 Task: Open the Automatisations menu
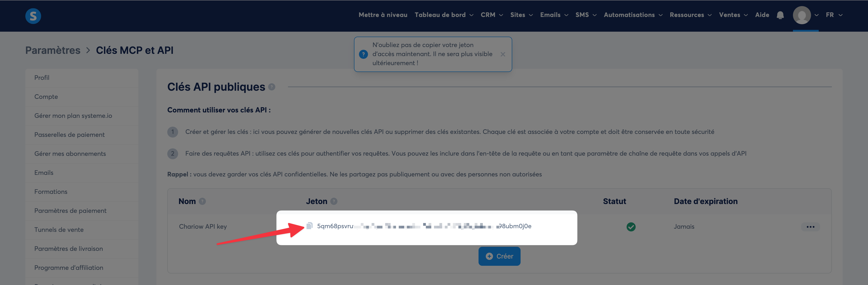632,15
